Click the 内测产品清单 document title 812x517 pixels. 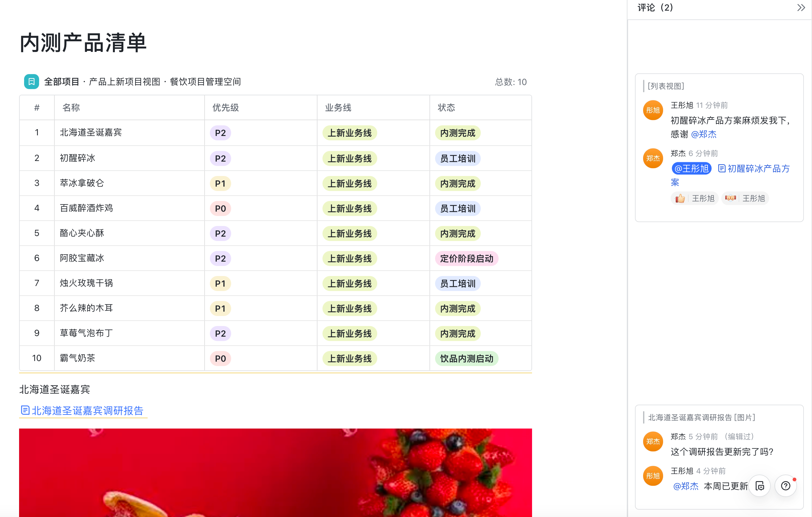pos(83,43)
